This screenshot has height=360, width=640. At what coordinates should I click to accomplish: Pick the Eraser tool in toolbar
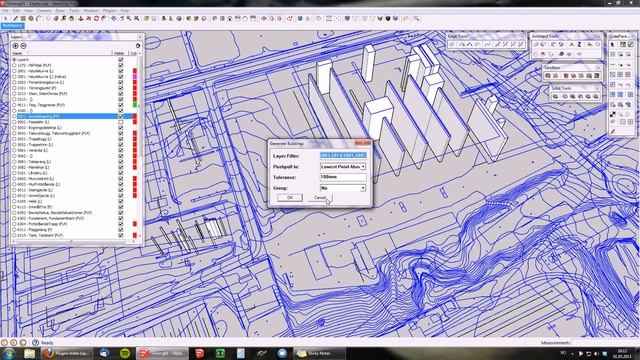(x=56, y=18)
